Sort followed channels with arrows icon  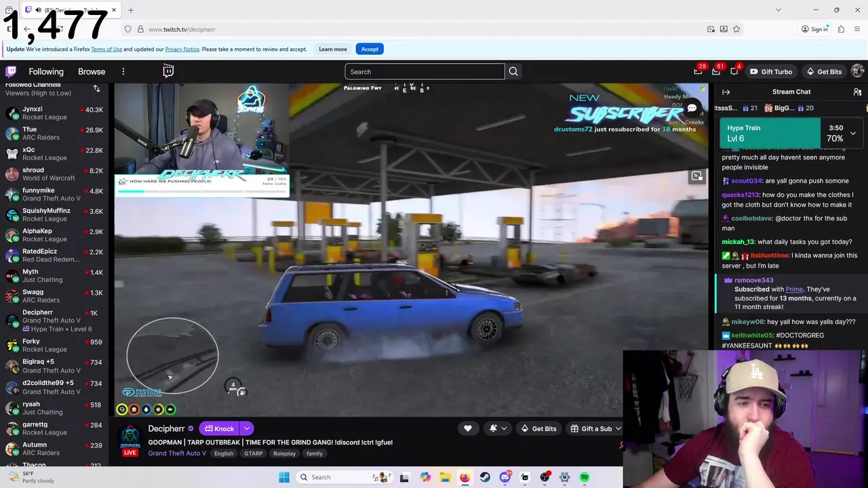[96, 89]
